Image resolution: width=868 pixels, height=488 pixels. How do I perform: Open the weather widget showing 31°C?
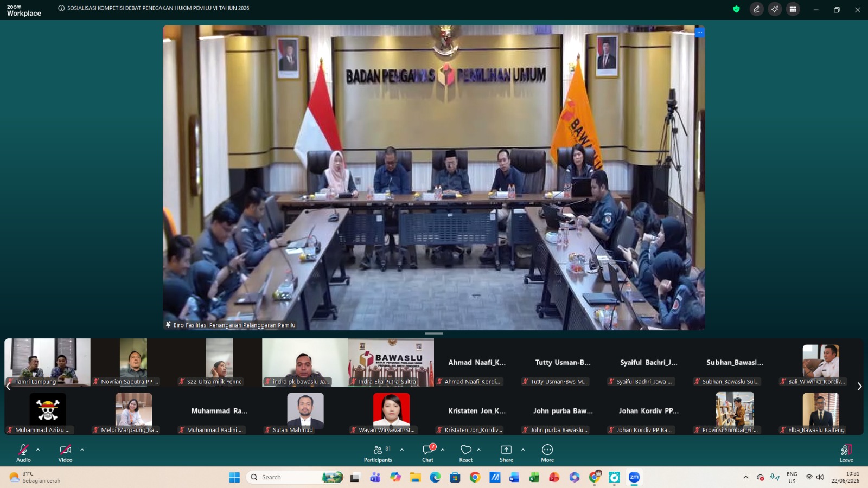pyautogui.click(x=35, y=477)
